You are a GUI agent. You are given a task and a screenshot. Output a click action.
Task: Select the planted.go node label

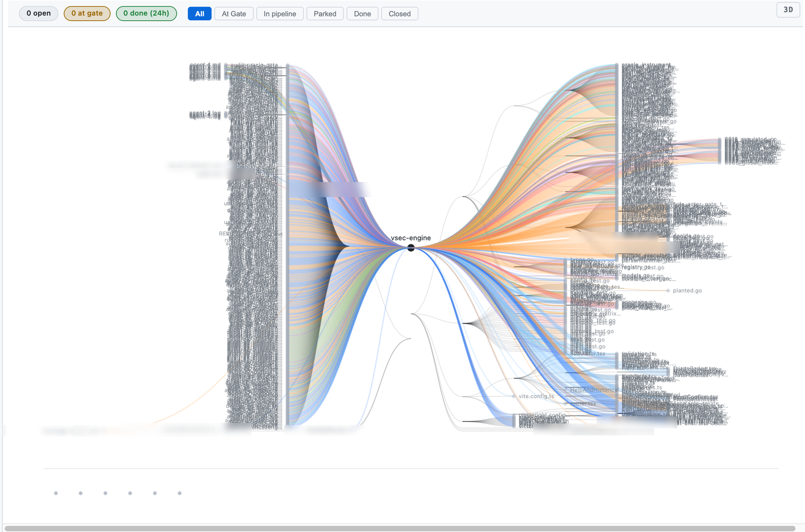click(x=687, y=291)
